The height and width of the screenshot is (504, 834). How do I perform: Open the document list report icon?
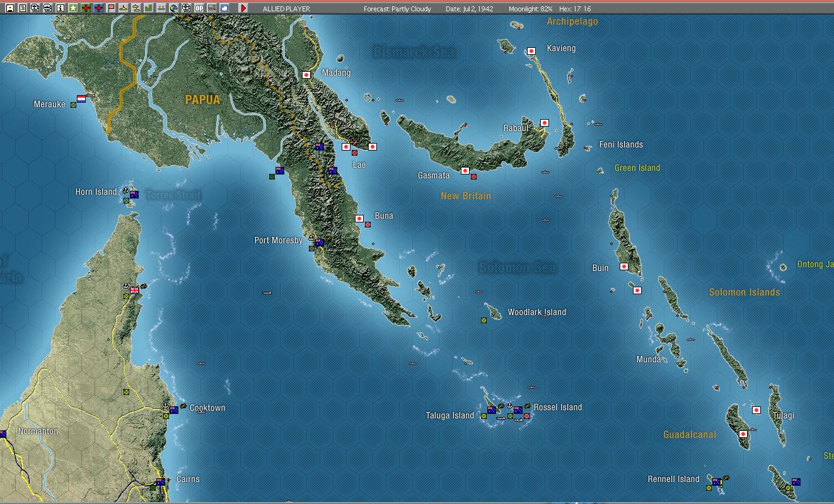23,8
